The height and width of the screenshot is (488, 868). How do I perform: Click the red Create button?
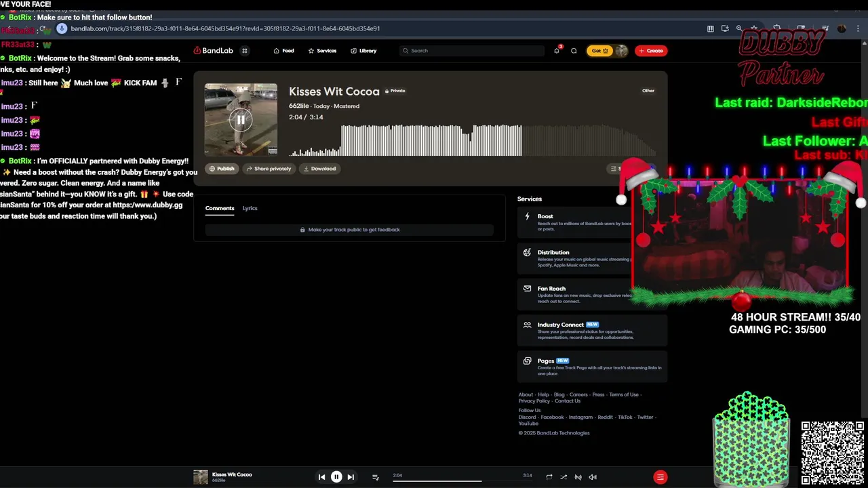coord(651,51)
